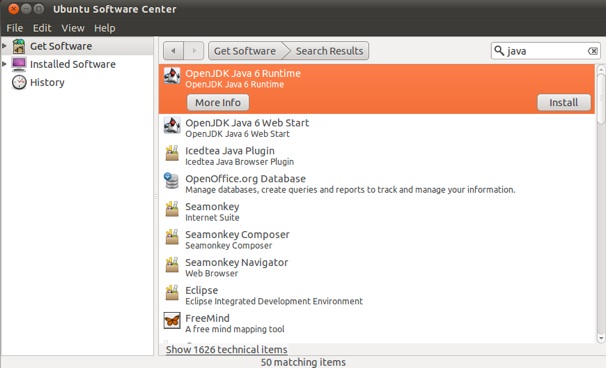The height and width of the screenshot is (368, 606).
Task: Go back with the left arrow button
Action: (174, 51)
